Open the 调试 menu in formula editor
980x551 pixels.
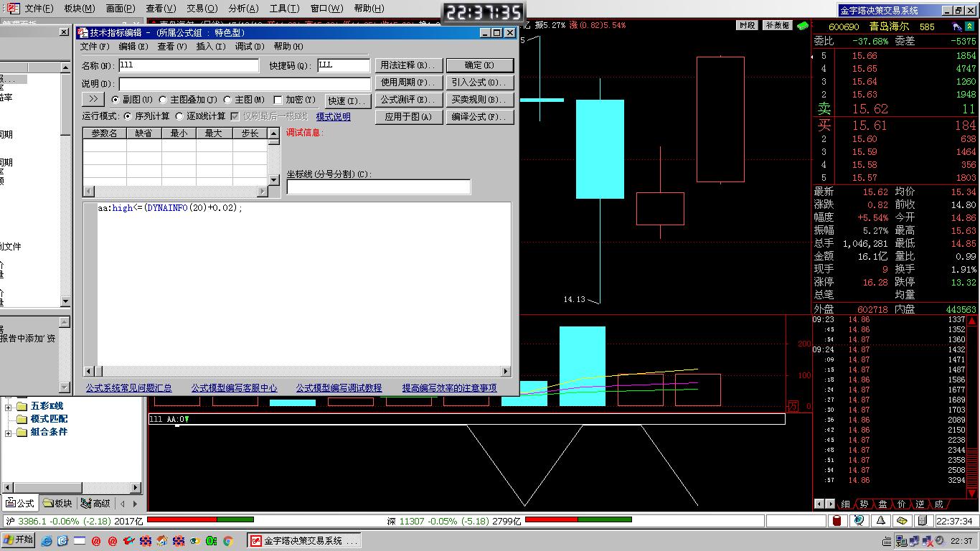249,47
